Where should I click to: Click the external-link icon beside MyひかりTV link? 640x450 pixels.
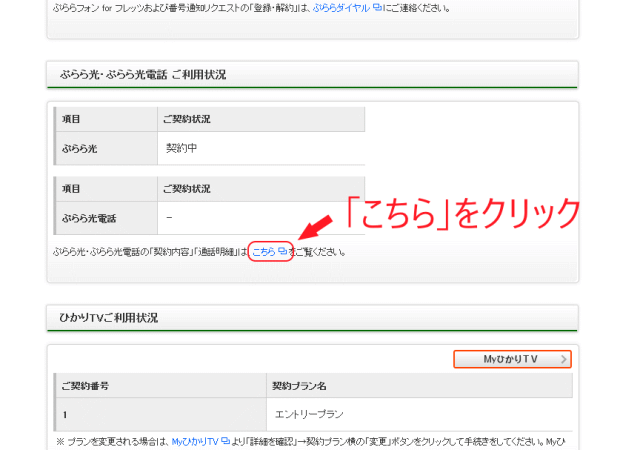click(225, 441)
